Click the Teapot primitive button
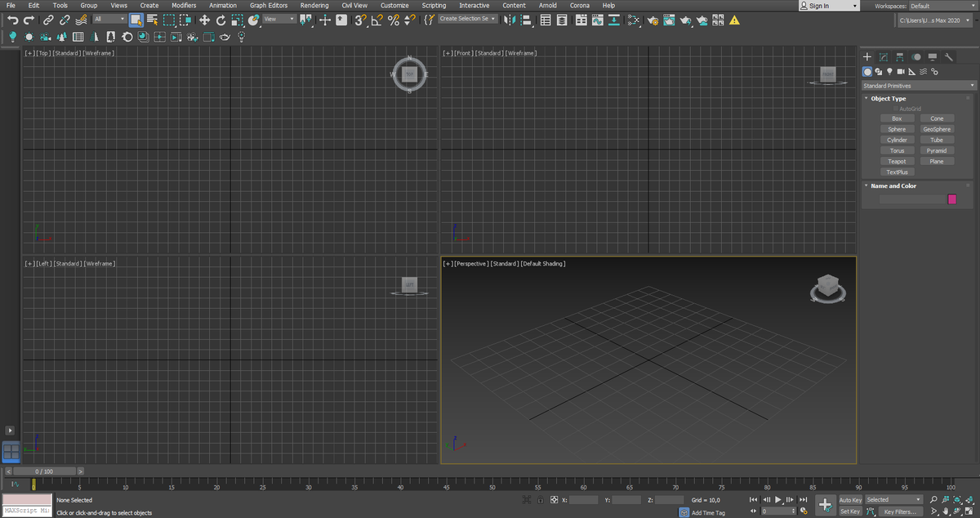The width and height of the screenshot is (980, 518). (897, 161)
